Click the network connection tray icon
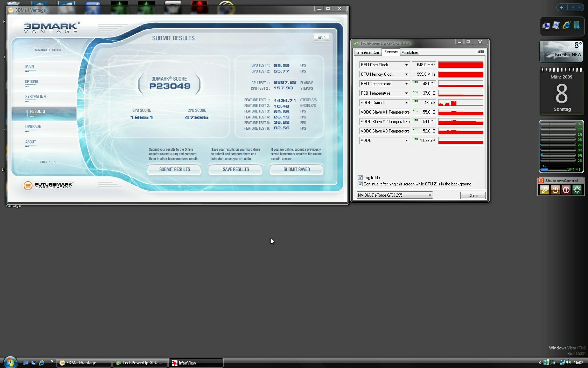 pyautogui.click(x=562, y=363)
